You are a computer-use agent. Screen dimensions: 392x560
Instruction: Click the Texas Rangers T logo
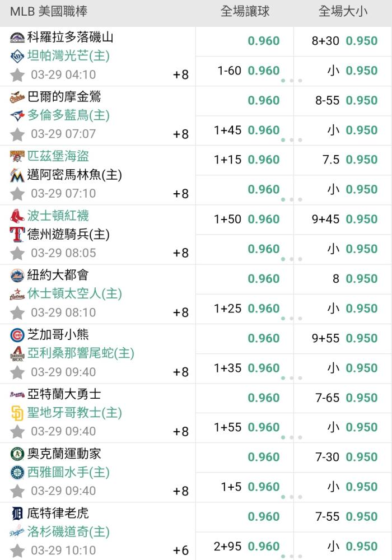tap(17, 235)
